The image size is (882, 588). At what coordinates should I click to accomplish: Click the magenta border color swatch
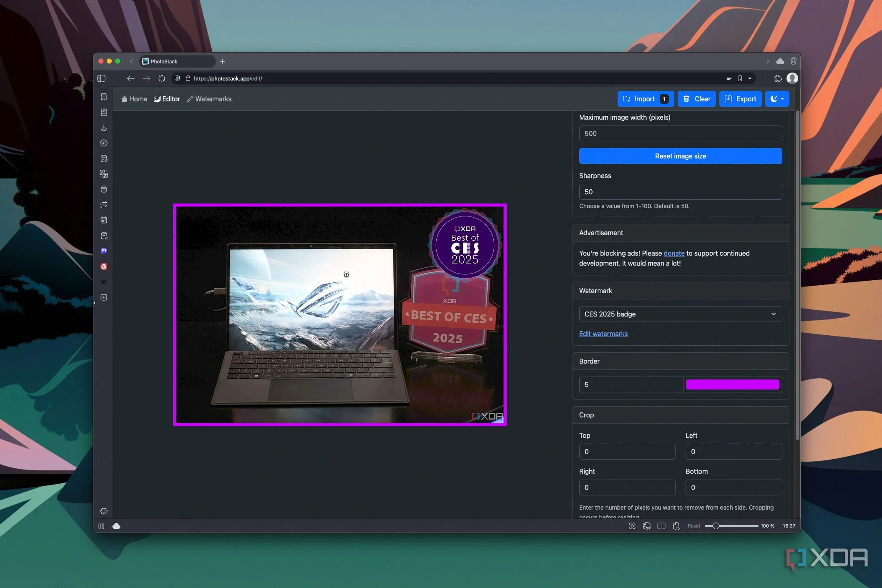(x=732, y=384)
